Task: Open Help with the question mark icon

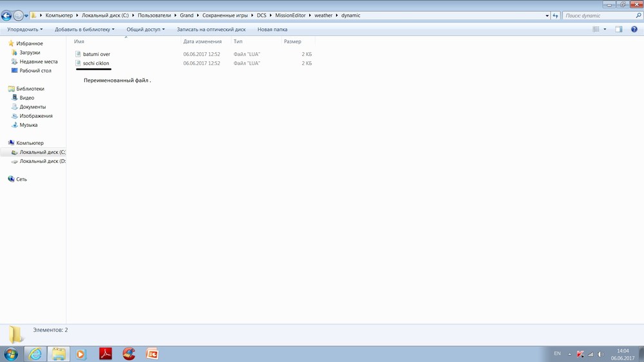Action: click(634, 29)
